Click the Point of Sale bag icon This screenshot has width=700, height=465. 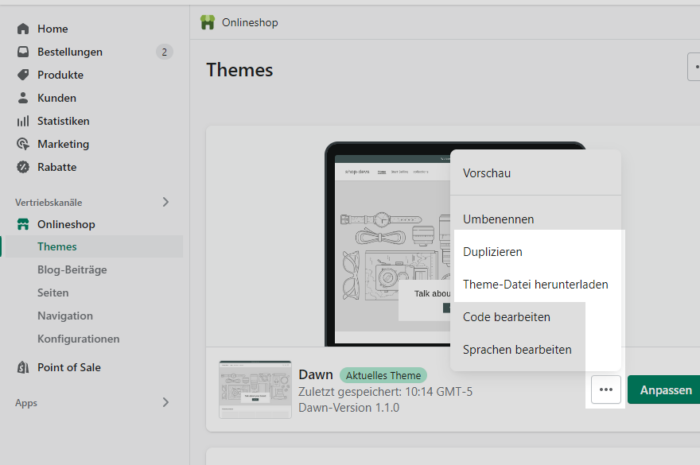click(x=23, y=367)
